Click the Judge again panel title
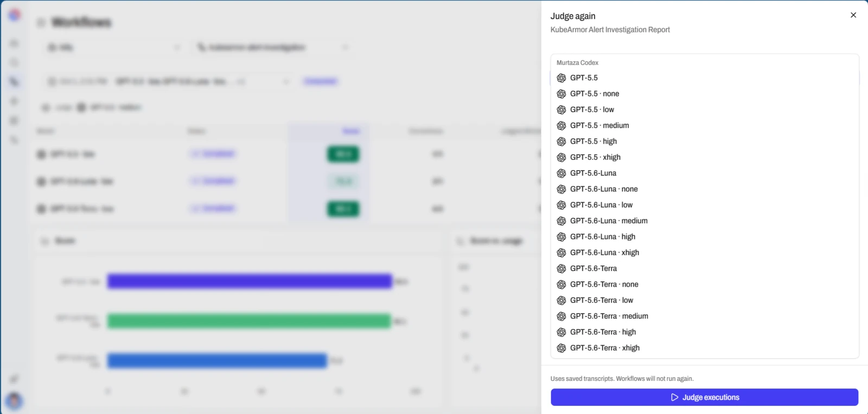The width and height of the screenshot is (868, 414). click(x=573, y=16)
